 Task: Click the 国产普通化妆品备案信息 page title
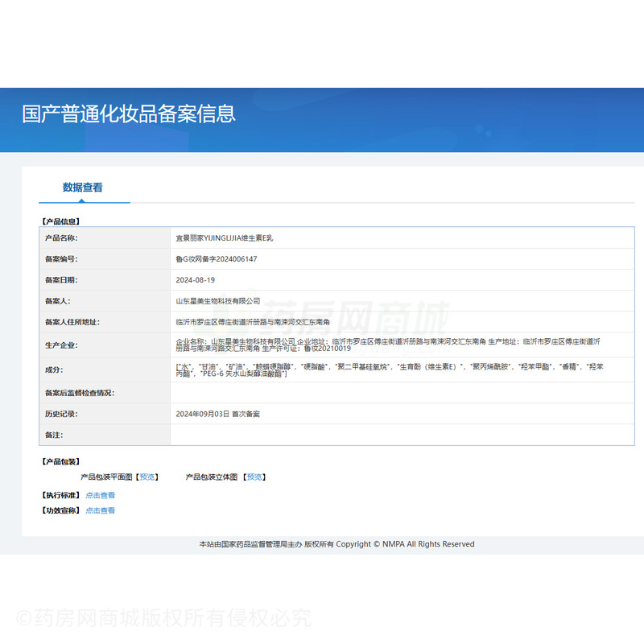click(129, 114)
